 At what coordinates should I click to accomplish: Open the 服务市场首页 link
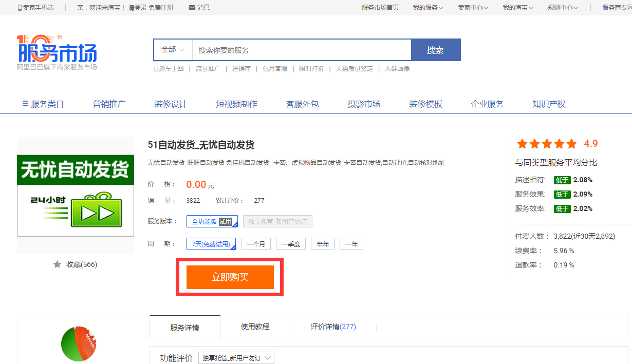click(x=380, y=8)
